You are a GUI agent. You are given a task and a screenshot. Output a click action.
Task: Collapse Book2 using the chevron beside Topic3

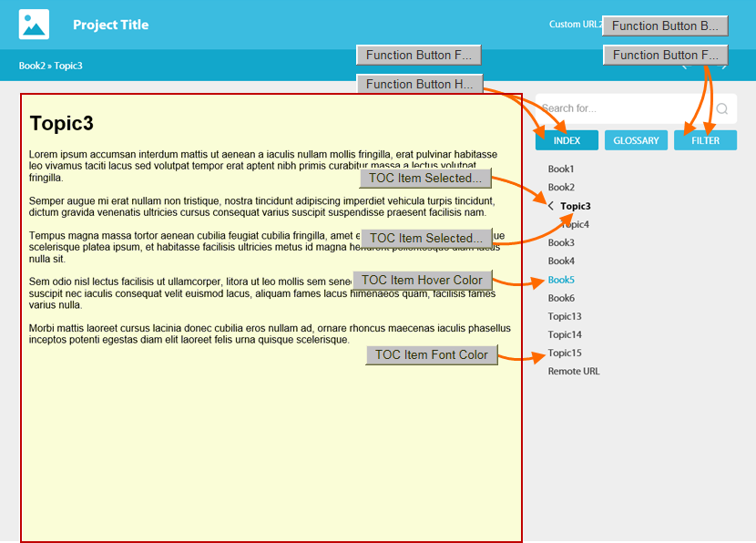pyautogui.click(x=551, y=206)
